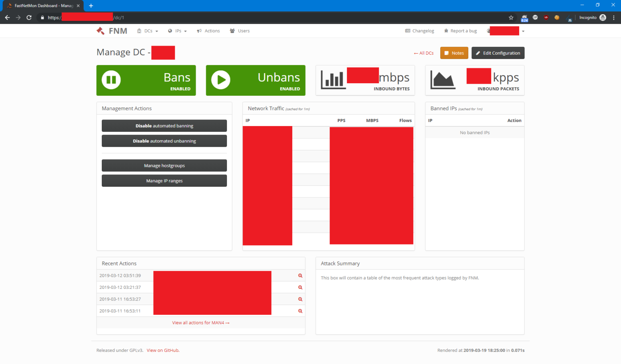Click the play icon in the Unbans panel
621x364 pixels.
(220, 80)
